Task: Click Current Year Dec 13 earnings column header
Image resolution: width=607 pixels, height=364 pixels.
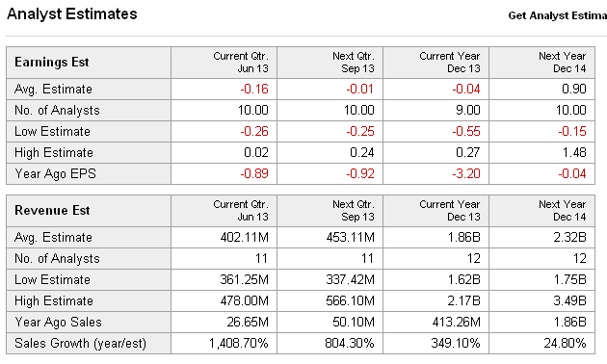Action: coord(435,63)
